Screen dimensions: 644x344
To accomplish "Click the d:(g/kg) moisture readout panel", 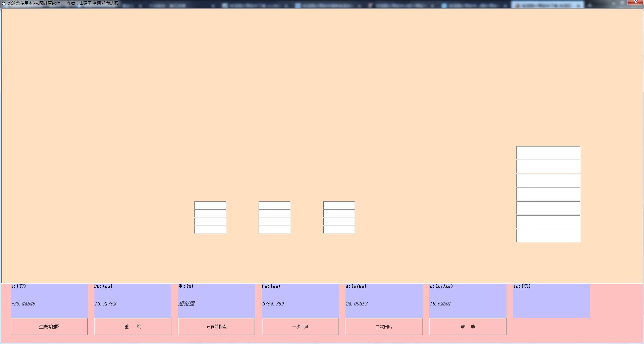I will point(384,301).
